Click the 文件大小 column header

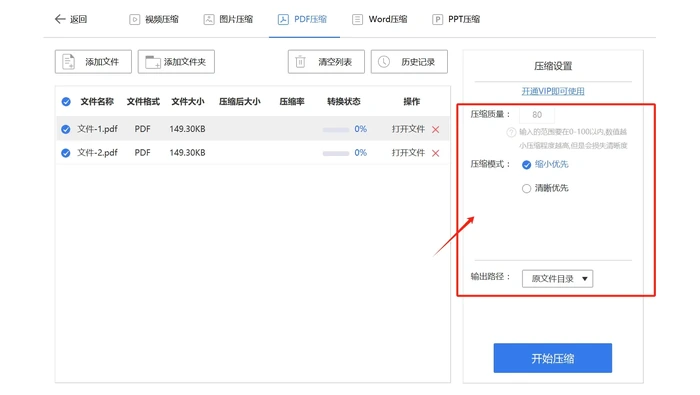coord(188,102)
